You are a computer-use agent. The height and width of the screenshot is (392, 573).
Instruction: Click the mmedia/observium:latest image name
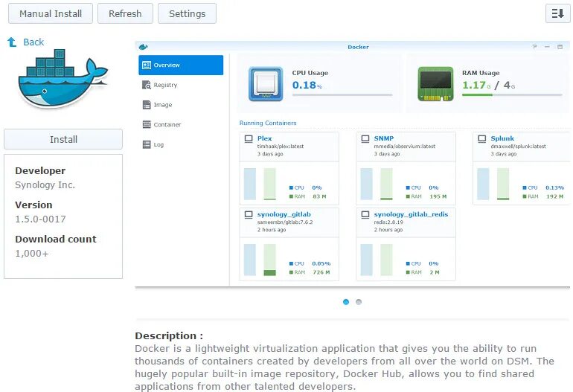pyautogui.click(x=405, y=146)
